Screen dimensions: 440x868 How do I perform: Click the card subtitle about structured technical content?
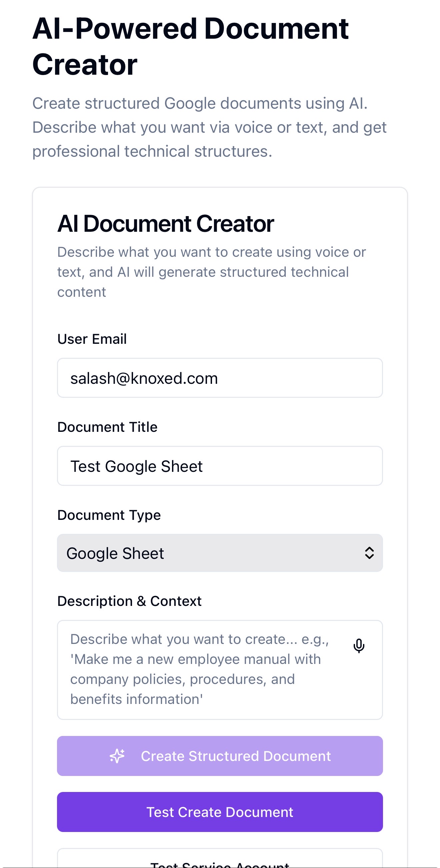211,272
